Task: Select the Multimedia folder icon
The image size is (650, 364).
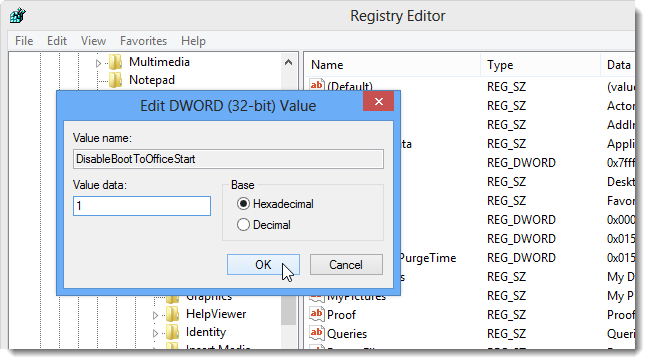Action: (x=116, y=62)
